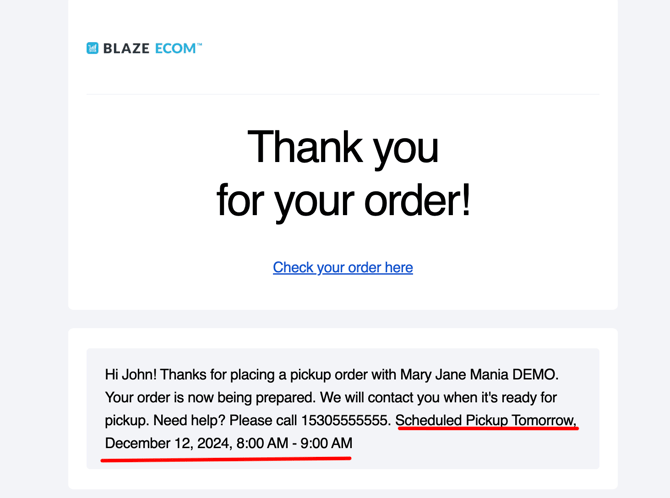Click the horizontal divider below the logo

click(x=343, y=94)
